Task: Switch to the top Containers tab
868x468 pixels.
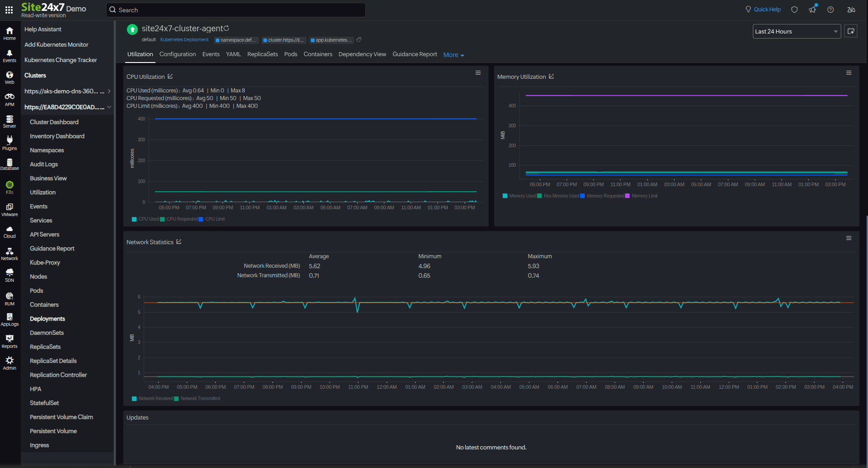Action: pyautogui.click(x=318, y=54)
